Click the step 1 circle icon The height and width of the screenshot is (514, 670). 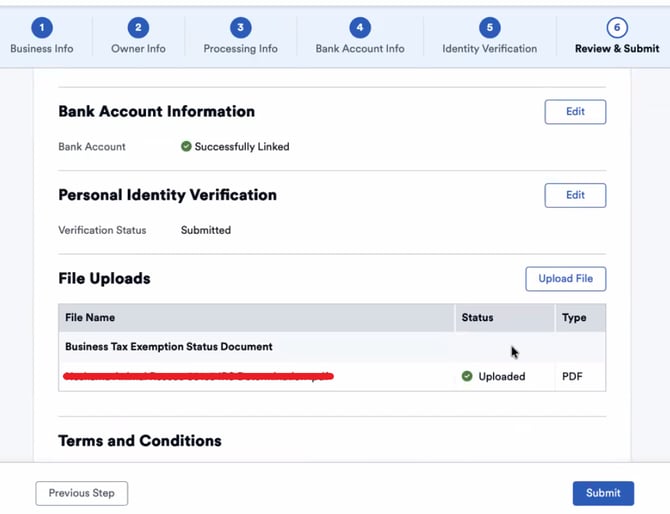click(x=42, y=28)
